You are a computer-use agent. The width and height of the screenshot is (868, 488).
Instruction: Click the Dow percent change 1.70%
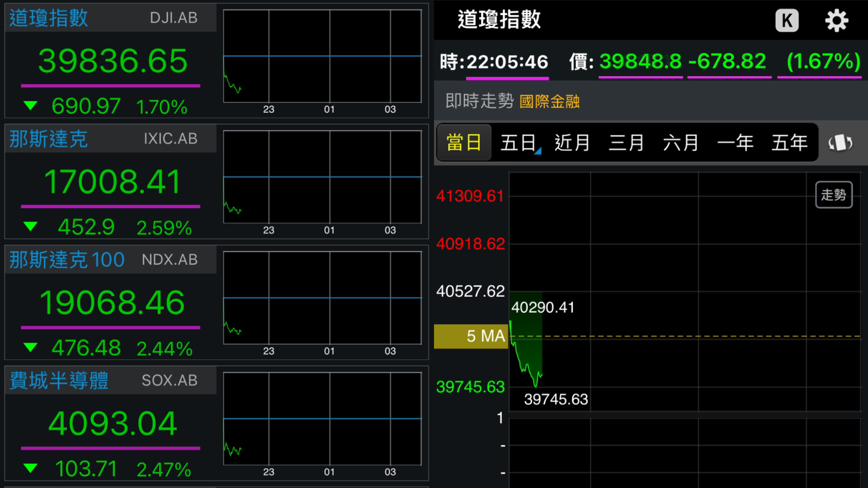[161, 107]
